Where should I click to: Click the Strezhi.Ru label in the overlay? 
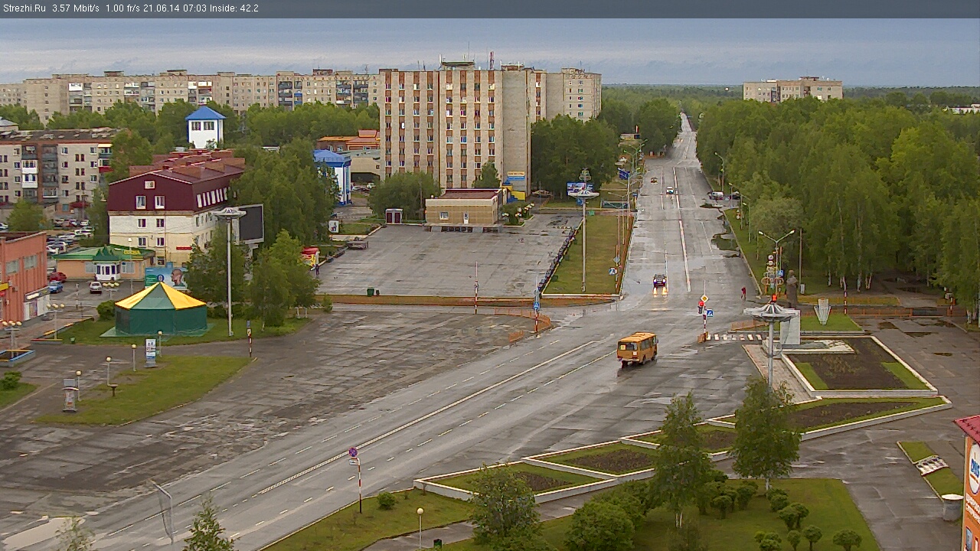coord(24,8)
